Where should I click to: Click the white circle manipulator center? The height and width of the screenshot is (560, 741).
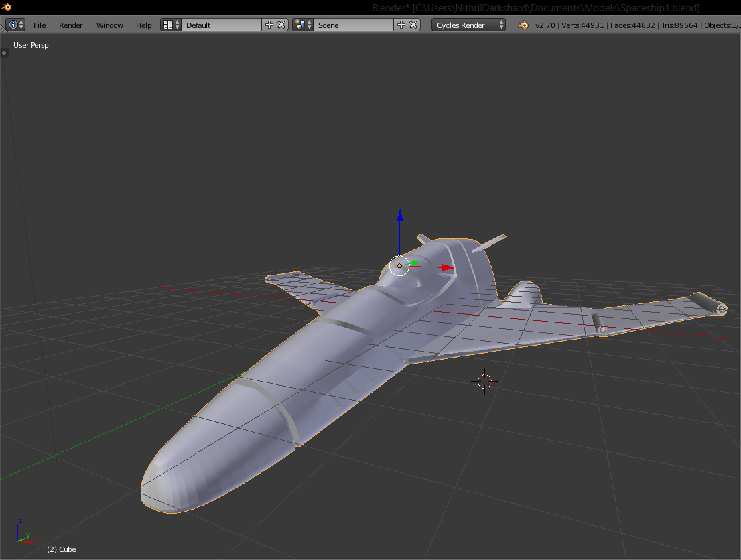(x=399, y=265)
